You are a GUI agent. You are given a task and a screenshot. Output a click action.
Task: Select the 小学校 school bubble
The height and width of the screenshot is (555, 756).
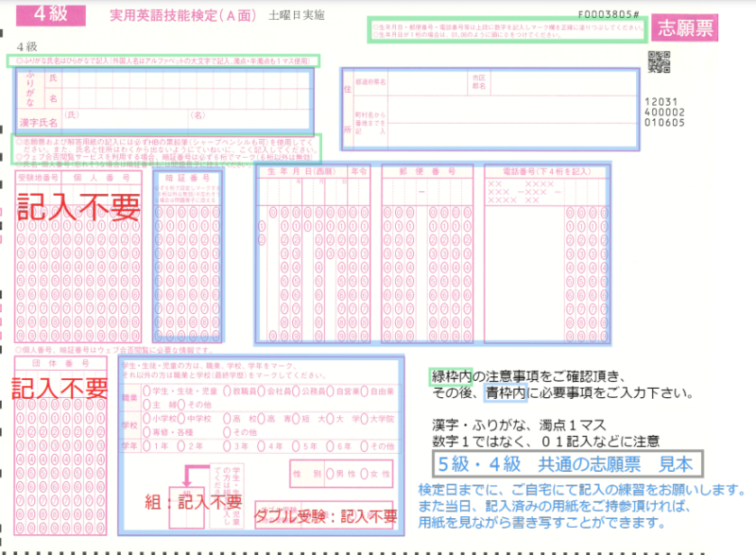pyautogui.click(x=146, y=419)
